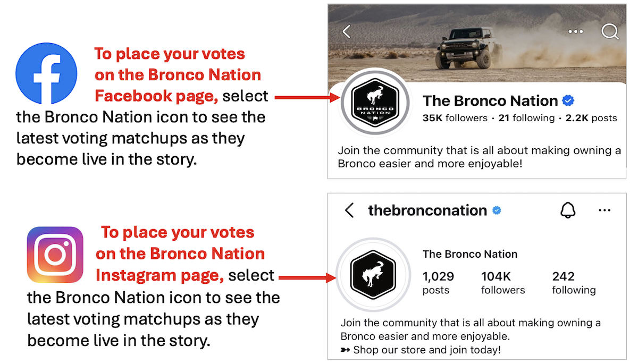Click the Facebook blue verified badge

[568, 100]
